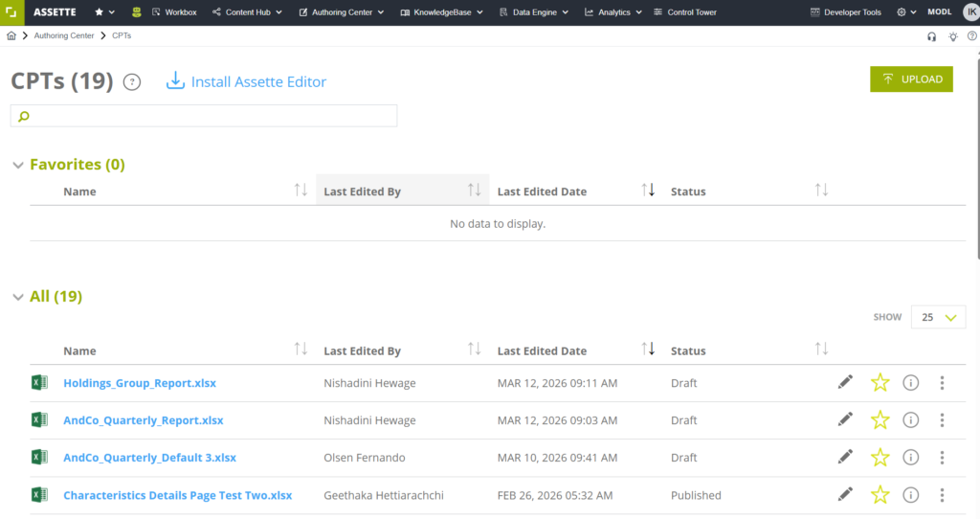Open info for AndCo_Quarterly_Default 3.xlsx
This screenshot has width=980, height=519.
click(x=911, y=458)
